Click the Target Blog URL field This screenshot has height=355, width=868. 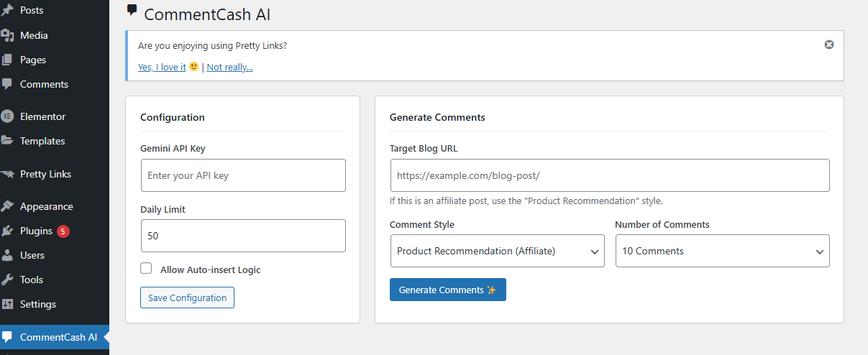tap(610, 175)
